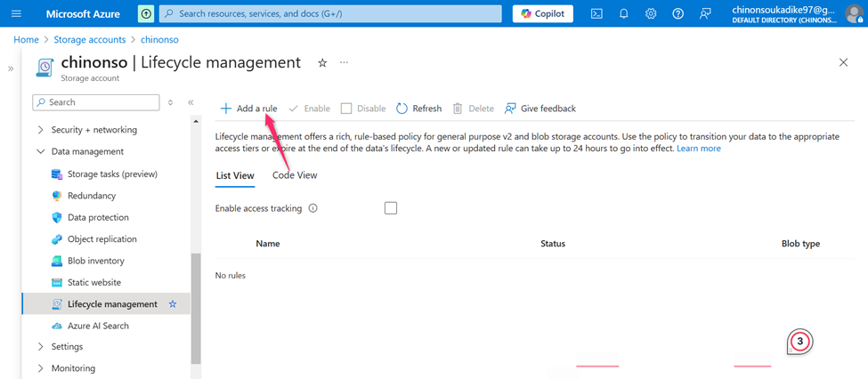Click the Disable checkbox button in toolbar

363,109
